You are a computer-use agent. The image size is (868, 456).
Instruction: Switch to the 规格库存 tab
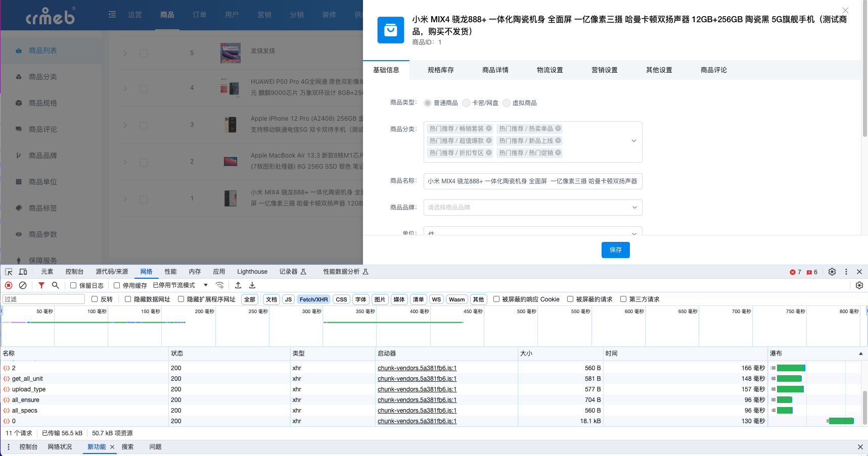pos(441,70)
